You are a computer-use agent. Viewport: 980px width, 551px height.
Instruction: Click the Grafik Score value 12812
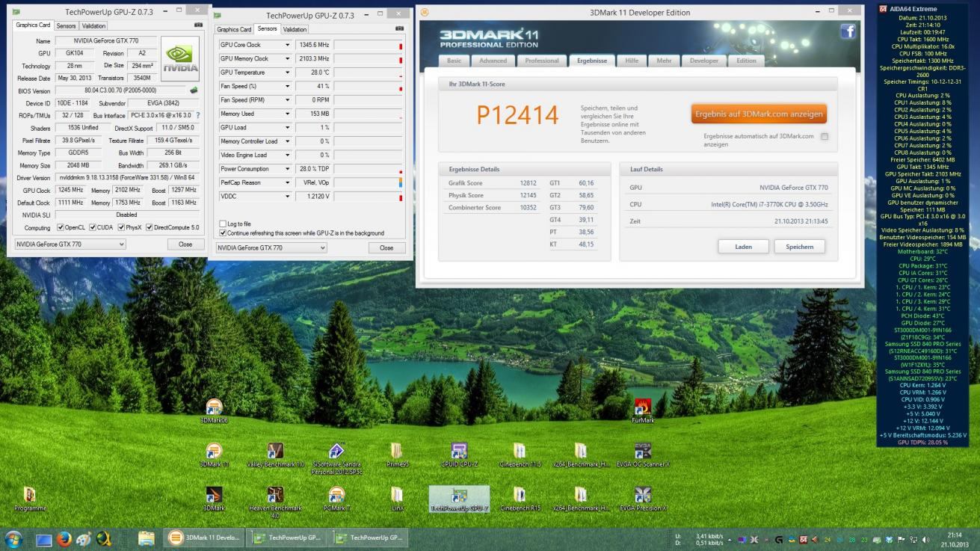pyautogui.click(x=528, y=183)
